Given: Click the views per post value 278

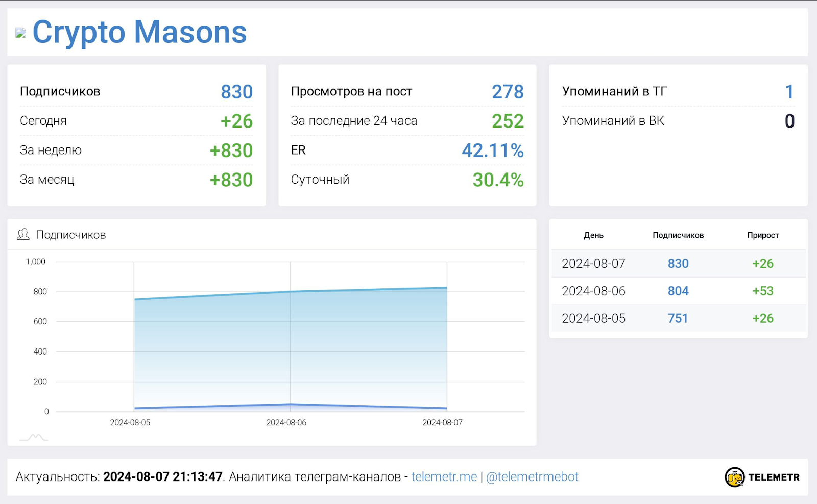Looking at the screenshot, I should tap(508, 92).
